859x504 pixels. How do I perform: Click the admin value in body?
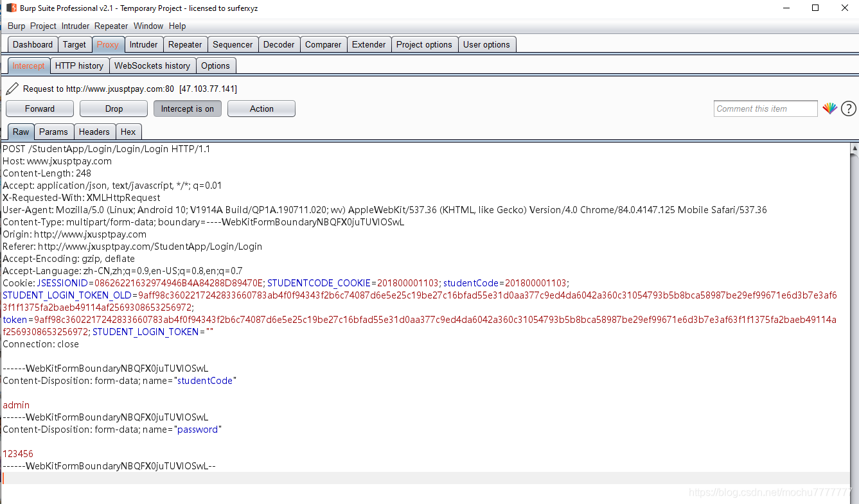(x=16, y=405)
